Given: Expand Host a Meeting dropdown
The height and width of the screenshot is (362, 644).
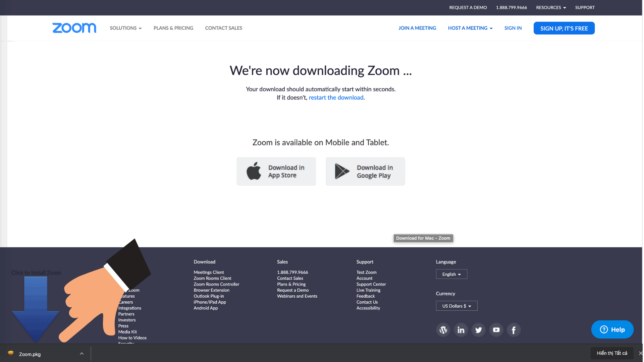Looking at the screenshot, I should [470, 28].
